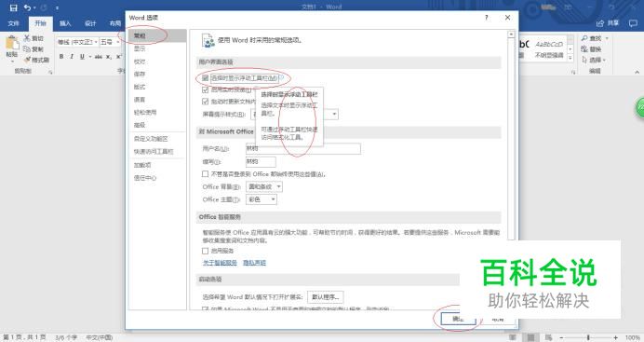Click the Redo icon in the title bar
Viewport: 644px width, 342px height.
coord(44,7)
